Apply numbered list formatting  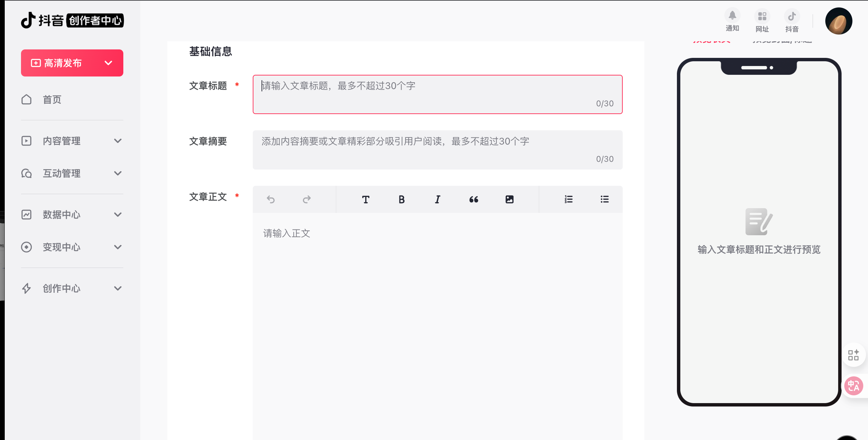click(x=569, y=199)
